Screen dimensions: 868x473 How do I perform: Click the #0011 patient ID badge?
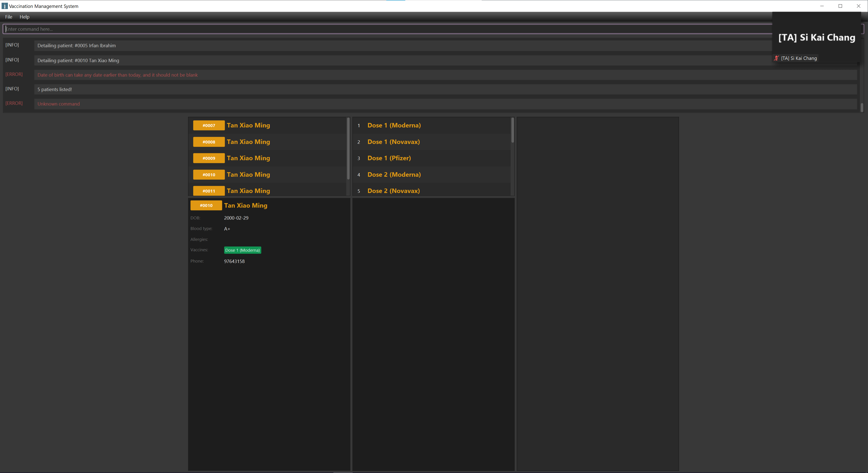[209, 191]
